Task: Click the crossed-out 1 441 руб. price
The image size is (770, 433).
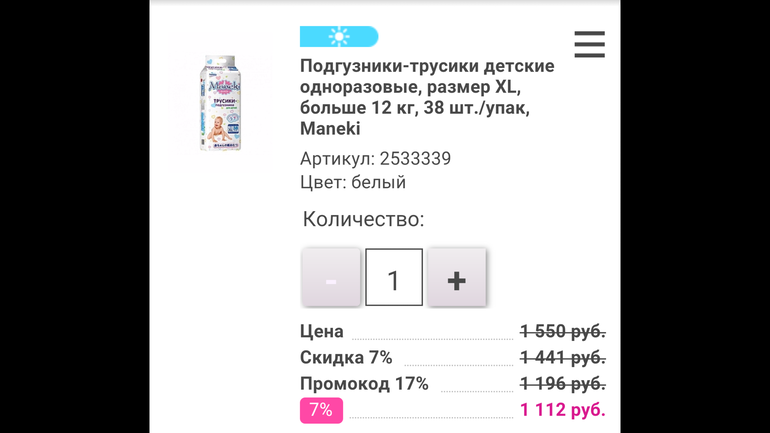Action: 562,357
